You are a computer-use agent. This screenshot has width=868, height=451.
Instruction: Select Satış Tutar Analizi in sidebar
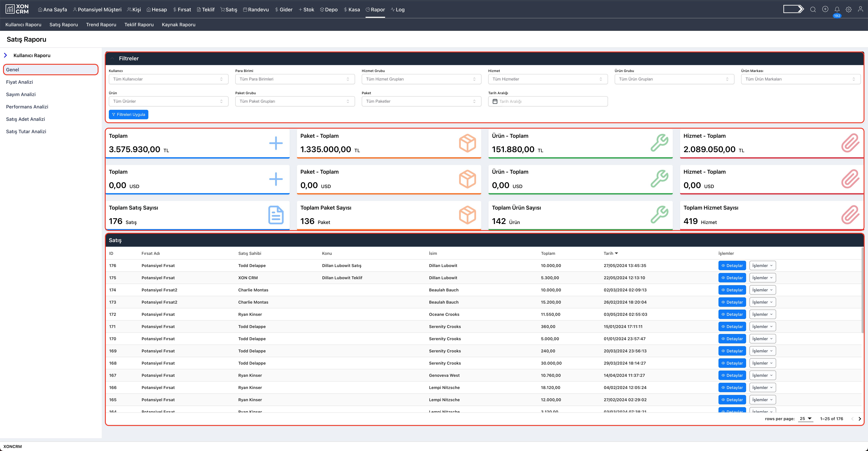click(26, 131)
